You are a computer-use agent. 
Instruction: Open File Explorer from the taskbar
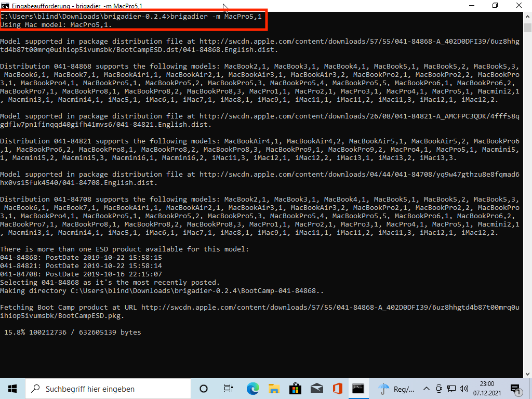tap(274, 389)
